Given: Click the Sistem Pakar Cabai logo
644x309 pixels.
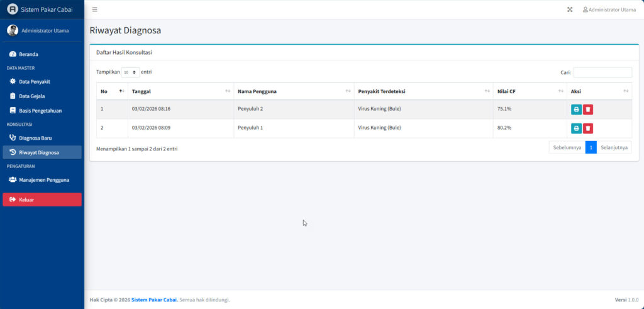Looking at the screenshot, I should [13, 9].
